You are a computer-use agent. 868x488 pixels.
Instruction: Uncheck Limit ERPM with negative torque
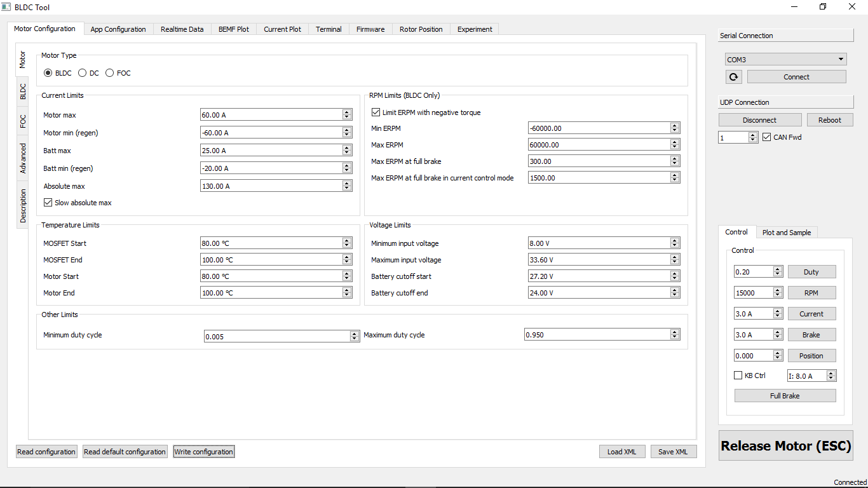pyautogui.click(x=376, y=112)
